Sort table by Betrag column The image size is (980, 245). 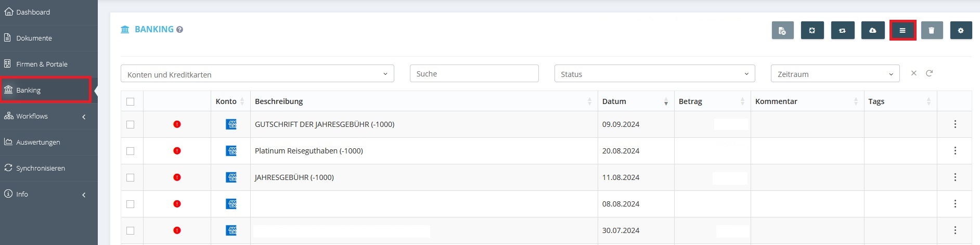click(x=712, y=101)
